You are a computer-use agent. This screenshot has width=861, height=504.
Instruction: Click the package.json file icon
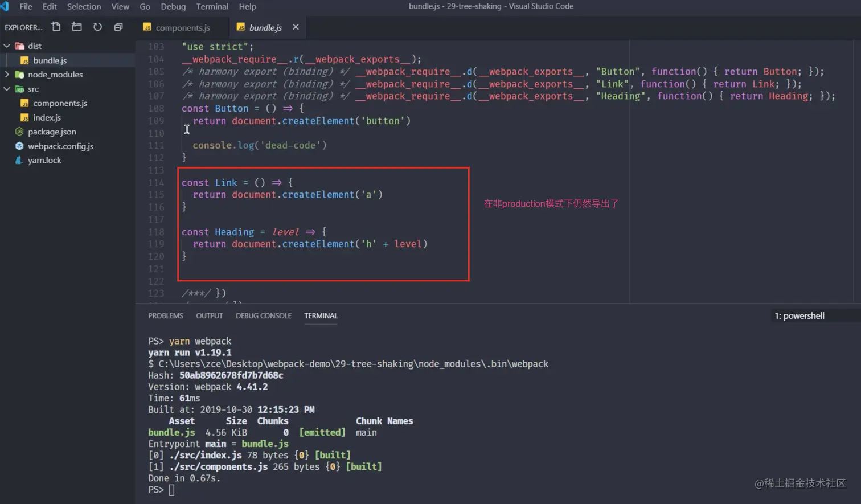coord(19,132)
